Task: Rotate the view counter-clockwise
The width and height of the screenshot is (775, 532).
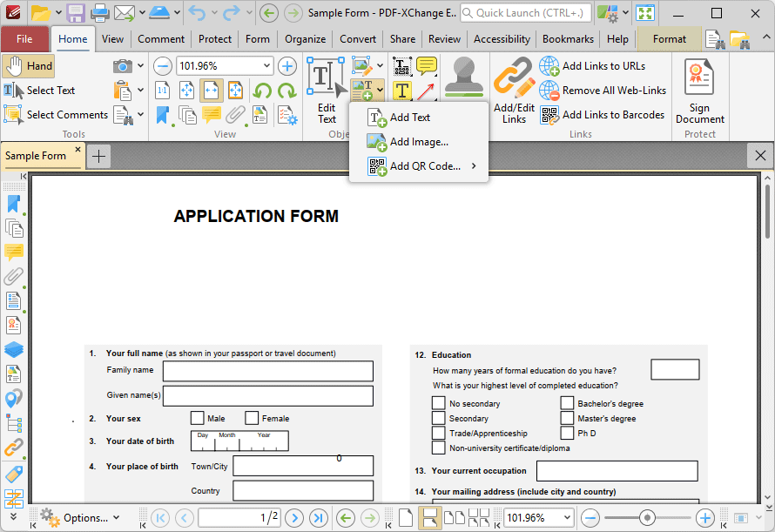Action: pos(262,91)
